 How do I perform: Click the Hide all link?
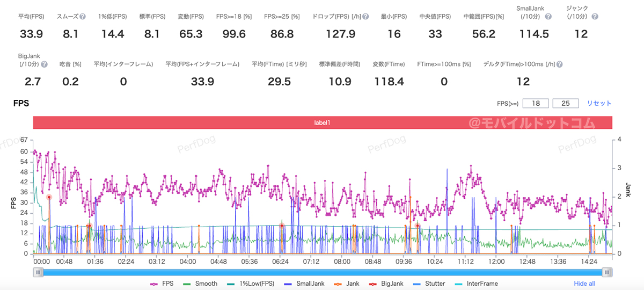point(584,284)
